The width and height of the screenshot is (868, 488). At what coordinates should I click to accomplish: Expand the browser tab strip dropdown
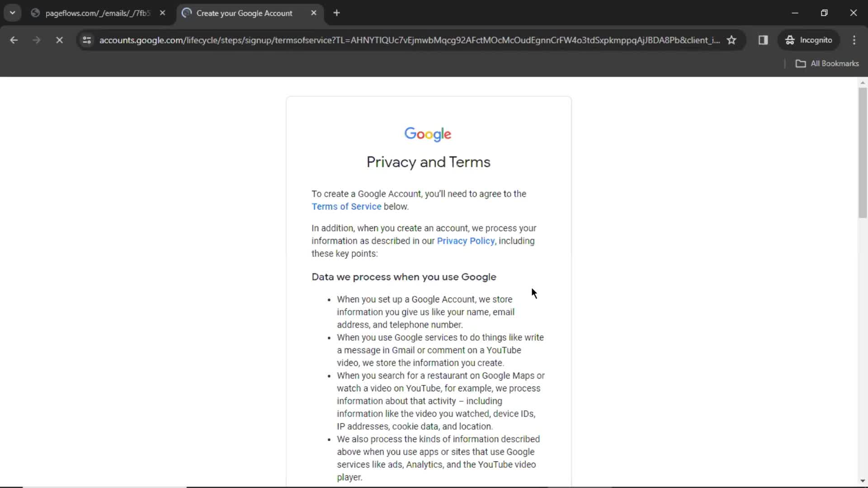click(x=12, y=13)
